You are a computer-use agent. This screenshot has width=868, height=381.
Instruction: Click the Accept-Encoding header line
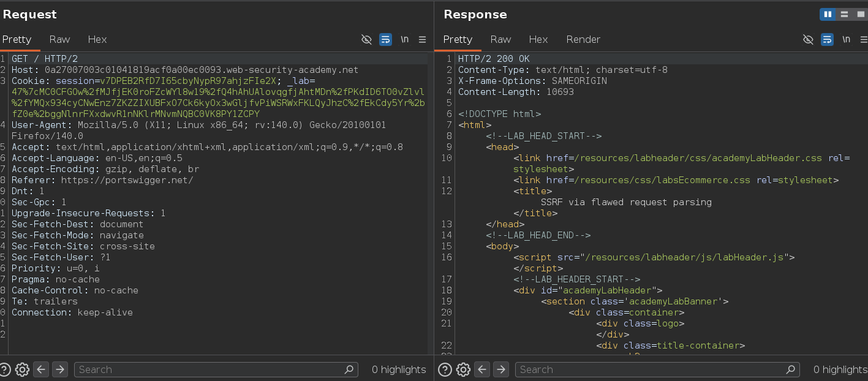105,169
